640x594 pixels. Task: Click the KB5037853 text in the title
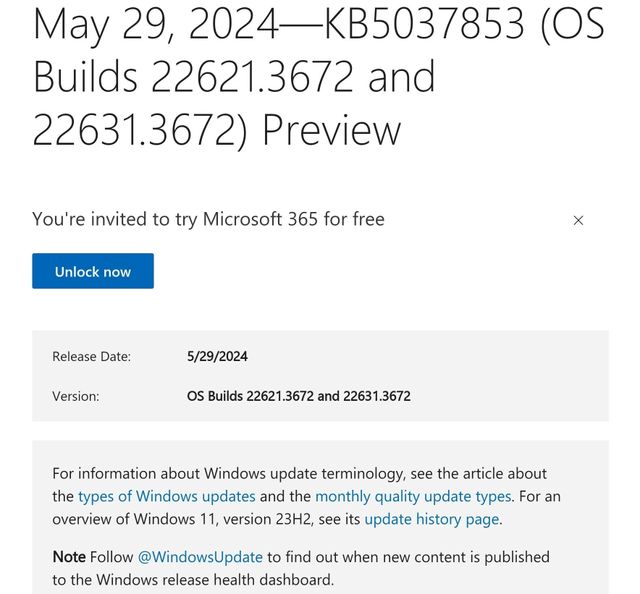coord(413,24)
